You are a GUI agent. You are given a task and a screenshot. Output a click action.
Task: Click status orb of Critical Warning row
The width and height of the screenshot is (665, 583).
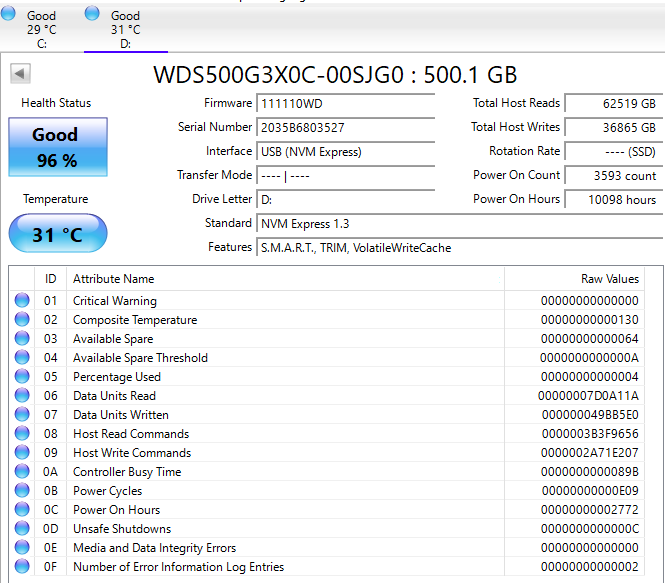click(22, 300)
